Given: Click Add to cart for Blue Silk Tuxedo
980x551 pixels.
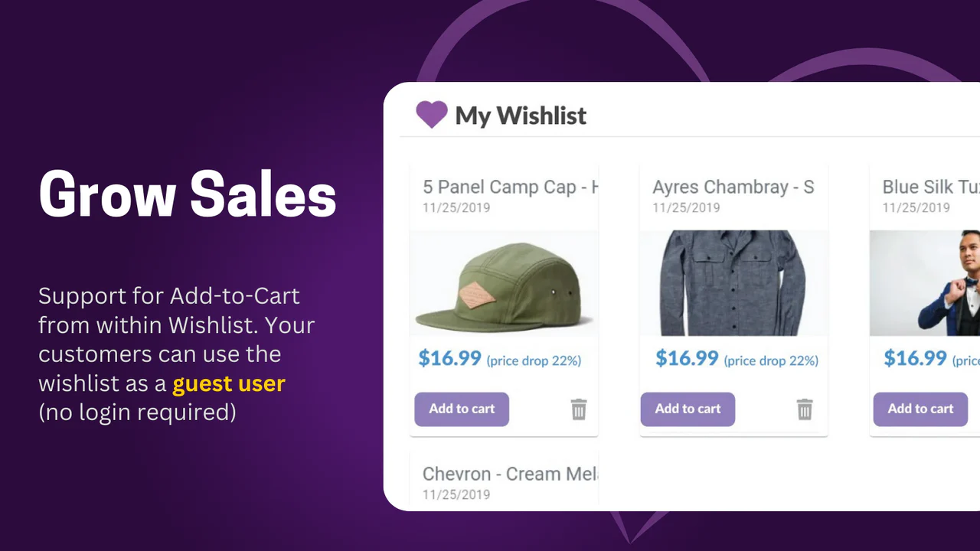Looking at the screenshot, I should click(x=920, y=409).
